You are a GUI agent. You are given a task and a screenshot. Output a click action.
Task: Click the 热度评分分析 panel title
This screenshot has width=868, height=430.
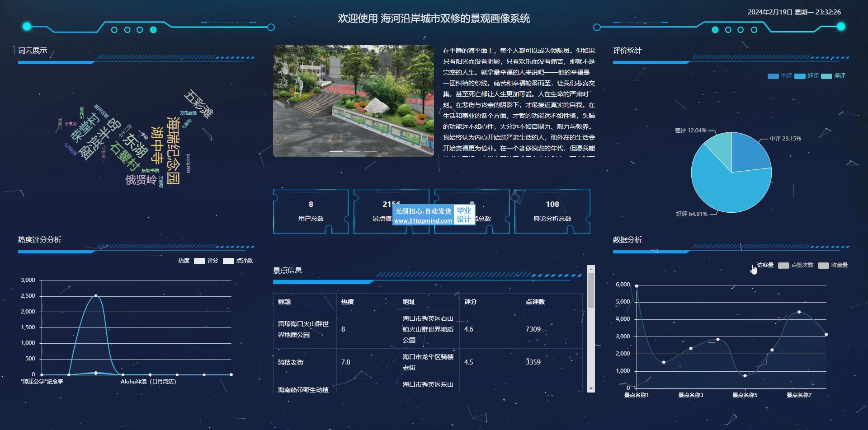pos(40,240)
